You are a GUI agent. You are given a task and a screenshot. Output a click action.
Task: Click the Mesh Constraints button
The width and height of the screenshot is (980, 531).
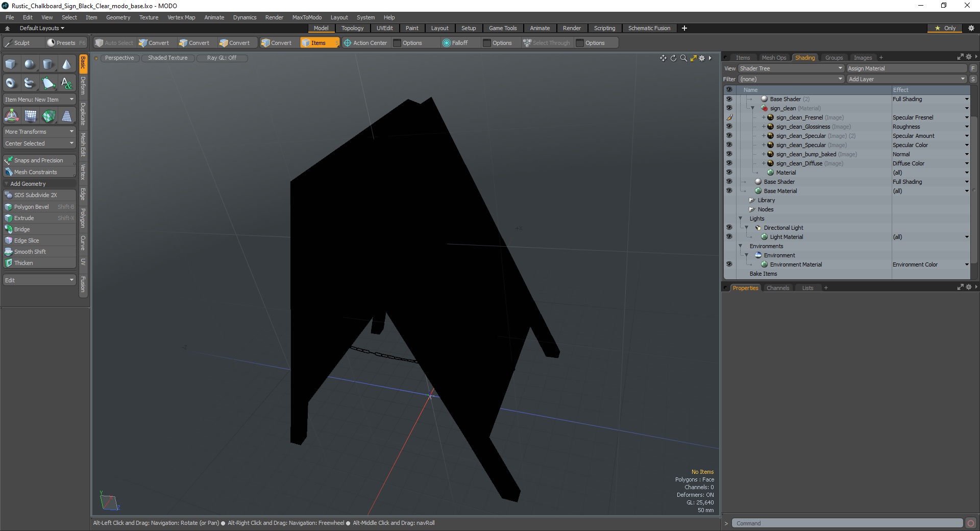(39, 172)
